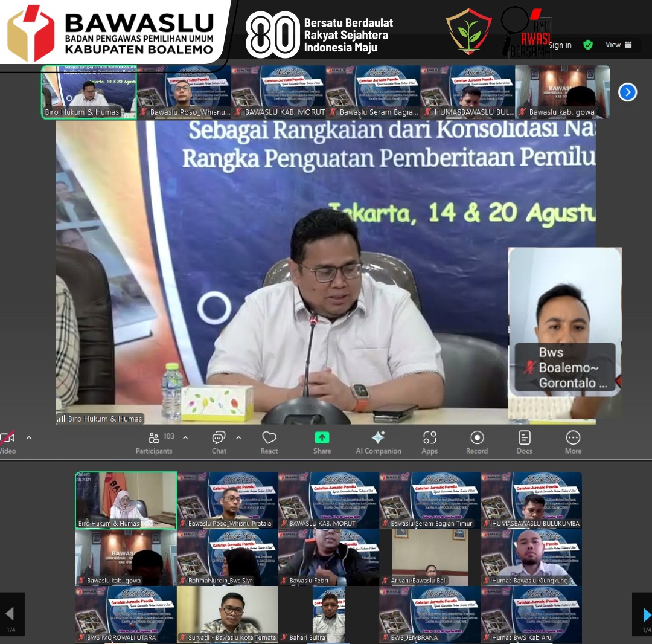Toggle the camera Video button
The height and width of the screenshot is (644, 652).
coord(7,443)
